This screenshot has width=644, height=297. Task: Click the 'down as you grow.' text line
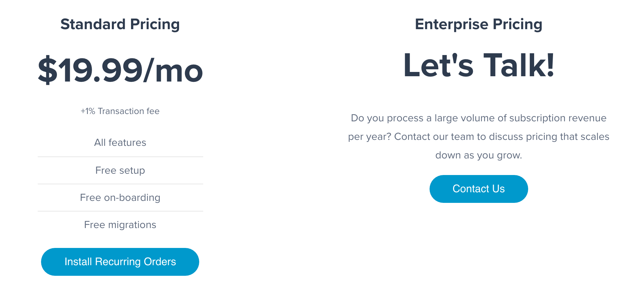(479, 155)
